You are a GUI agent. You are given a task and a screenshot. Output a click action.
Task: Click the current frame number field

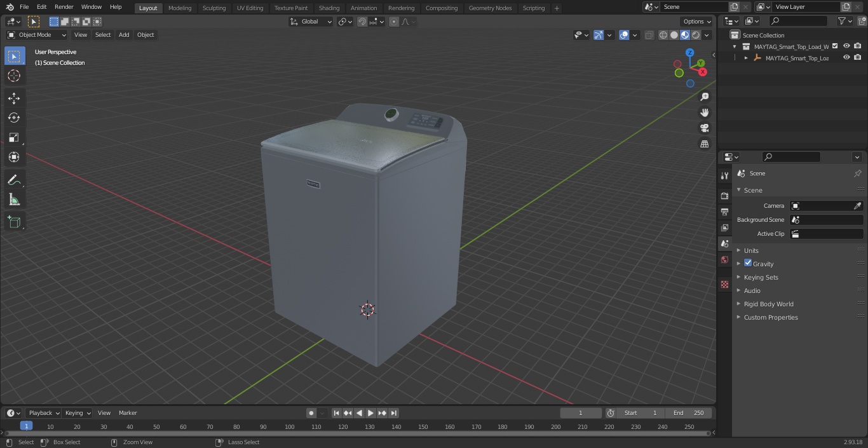click(581, 413)
